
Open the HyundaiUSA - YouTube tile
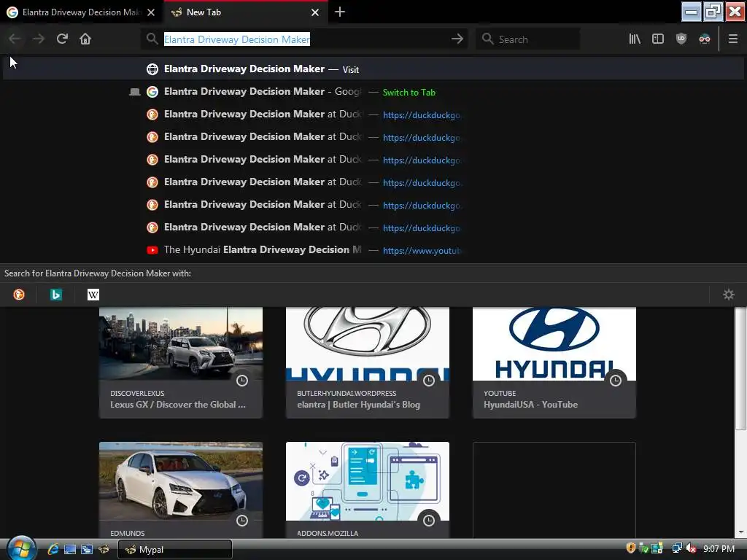coord(554,362)
